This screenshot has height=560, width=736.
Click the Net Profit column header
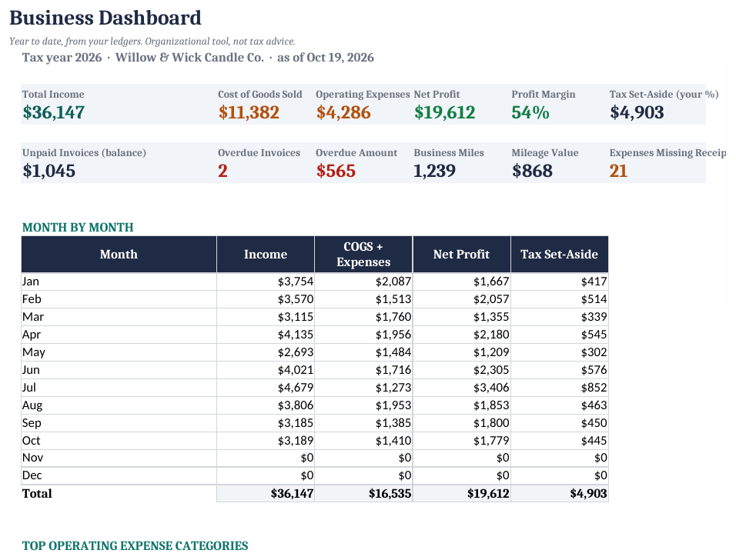[461, 254]
